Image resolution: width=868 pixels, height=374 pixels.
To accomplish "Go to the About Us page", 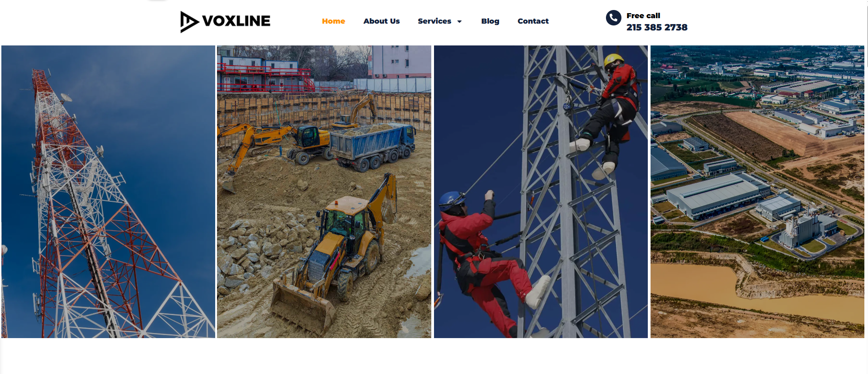I will point(381,21).
